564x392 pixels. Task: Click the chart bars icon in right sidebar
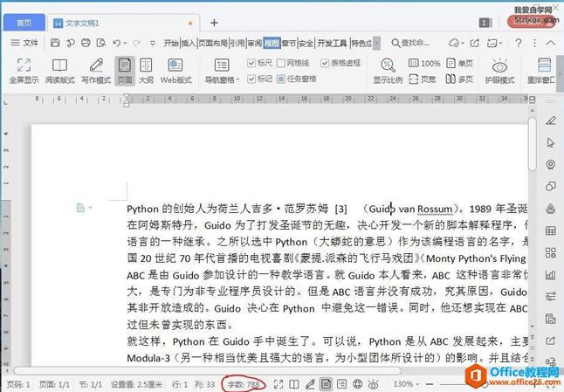tap(550, 275)
